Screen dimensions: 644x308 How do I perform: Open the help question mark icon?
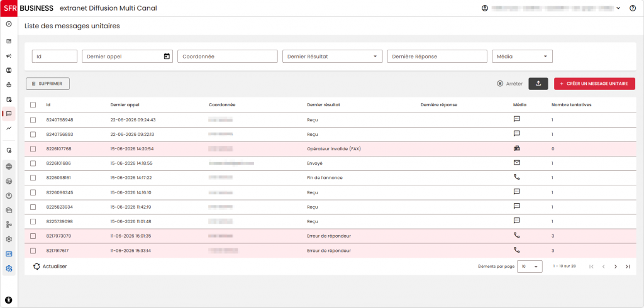click(633, 8)
